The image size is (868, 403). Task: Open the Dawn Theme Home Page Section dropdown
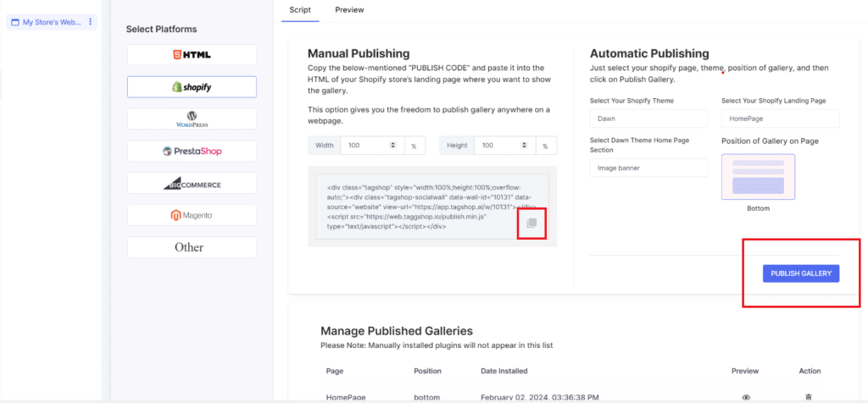(648, 168)
